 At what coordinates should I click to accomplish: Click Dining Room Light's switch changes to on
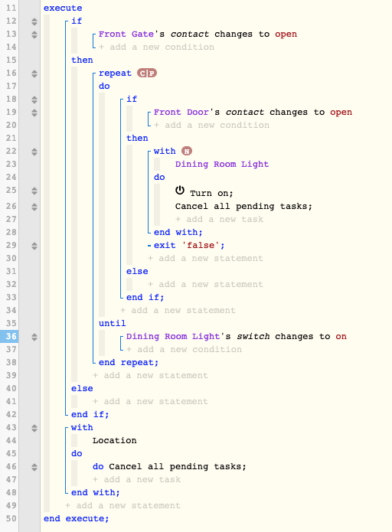[x=237, y=337]
